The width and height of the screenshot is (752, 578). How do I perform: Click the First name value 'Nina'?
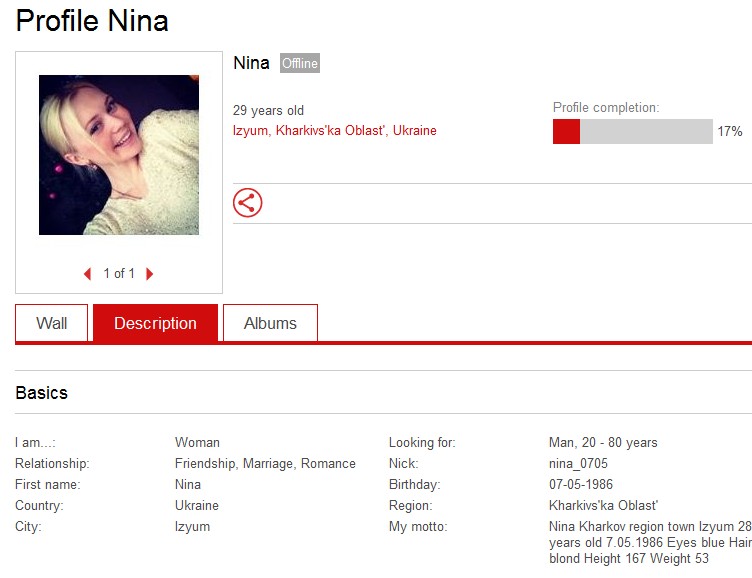[x=188, y=484]
